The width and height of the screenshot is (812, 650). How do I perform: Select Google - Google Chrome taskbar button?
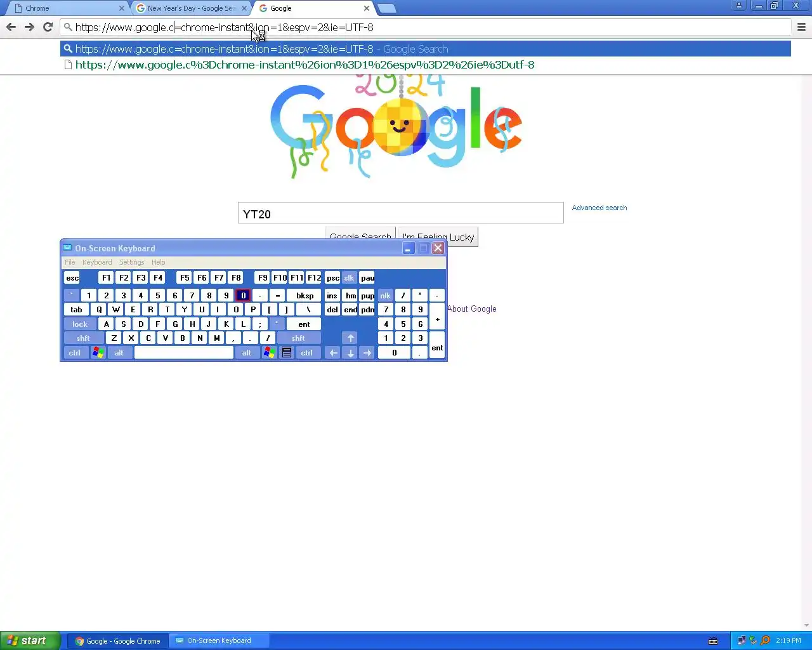tap(118, 641)
